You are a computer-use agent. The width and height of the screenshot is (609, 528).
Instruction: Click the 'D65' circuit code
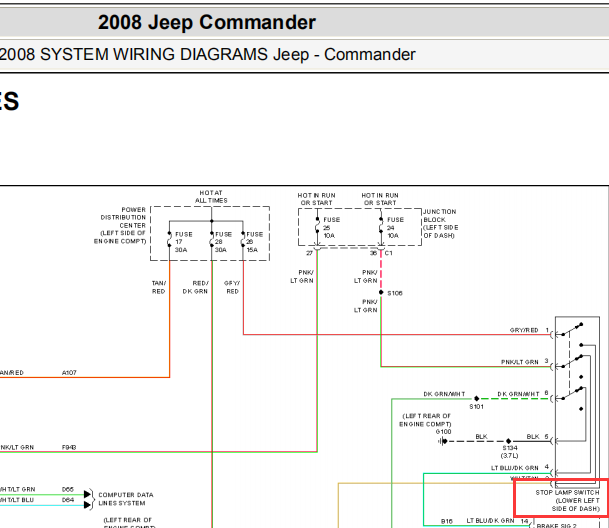pyautogui.click(x=68, y=490)
